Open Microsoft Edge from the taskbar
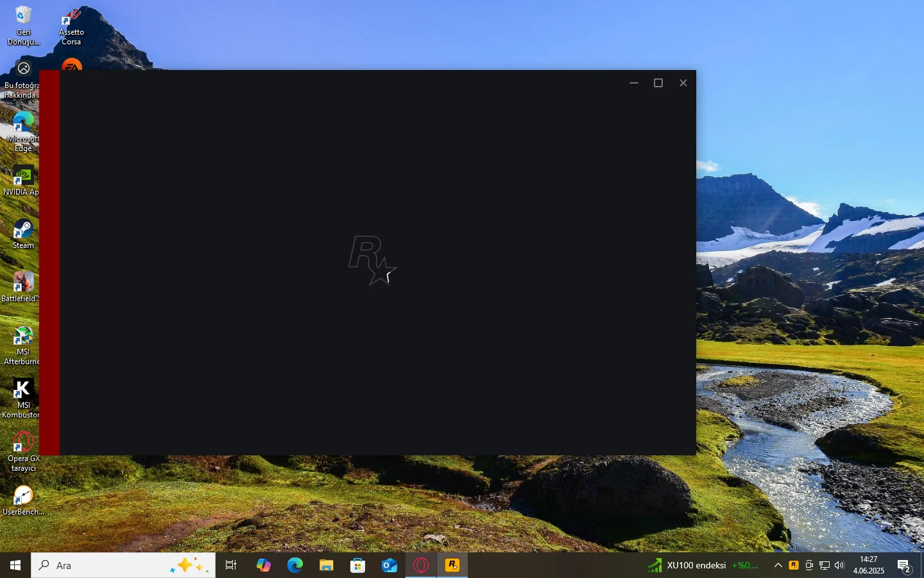 [x=295, y=565]
